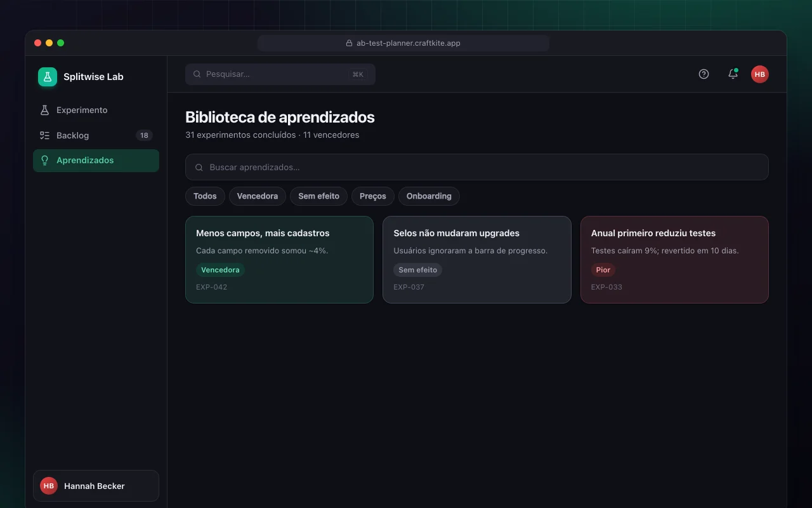Click the EXP-033 identifier text
Viewport: 812px width, 508px height.
(x=606, y=287)
